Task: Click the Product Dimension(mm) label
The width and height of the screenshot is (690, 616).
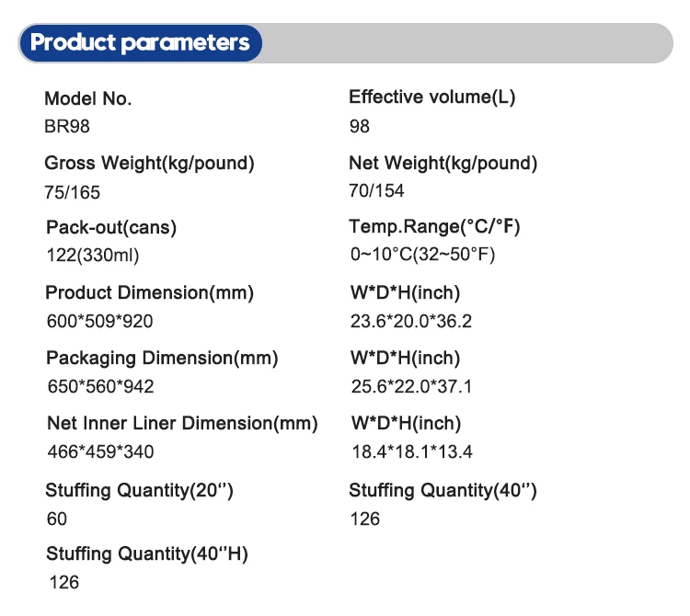Action: coord(149,293)
